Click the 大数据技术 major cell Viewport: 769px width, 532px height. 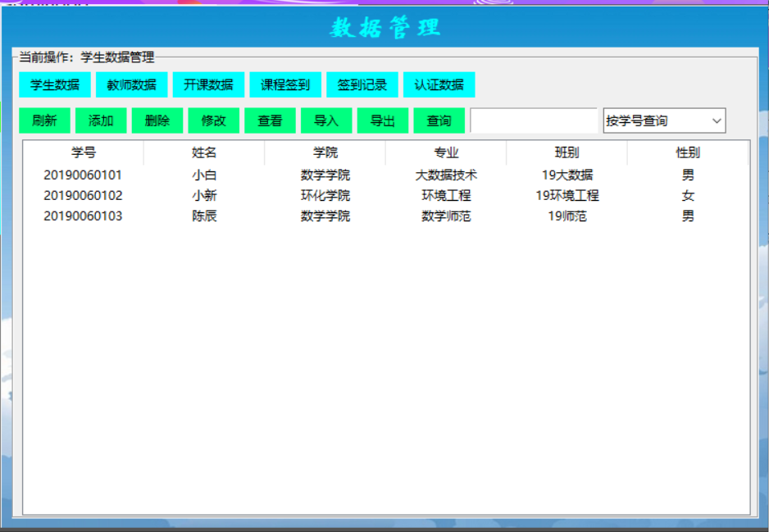446,175
